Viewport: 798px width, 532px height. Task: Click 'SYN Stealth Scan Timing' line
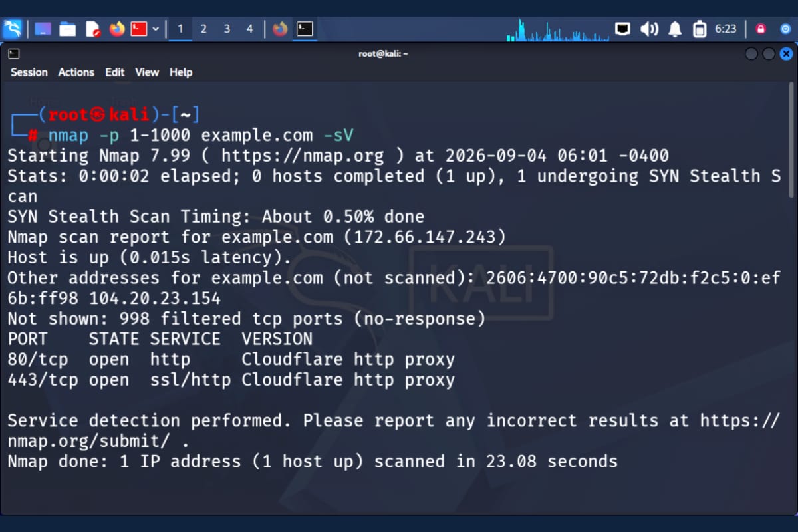pos(216,217)
